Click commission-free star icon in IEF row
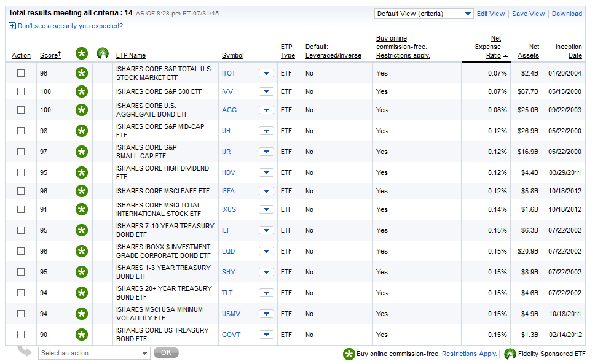Viewport: 595px width, 364px height. pos(82,230)
